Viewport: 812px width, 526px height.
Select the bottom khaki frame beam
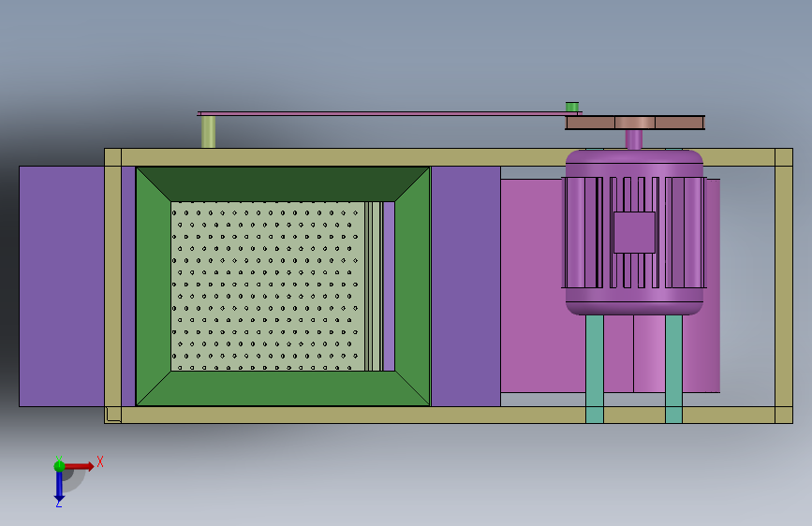pyautogui.click(x=449, y=415)
